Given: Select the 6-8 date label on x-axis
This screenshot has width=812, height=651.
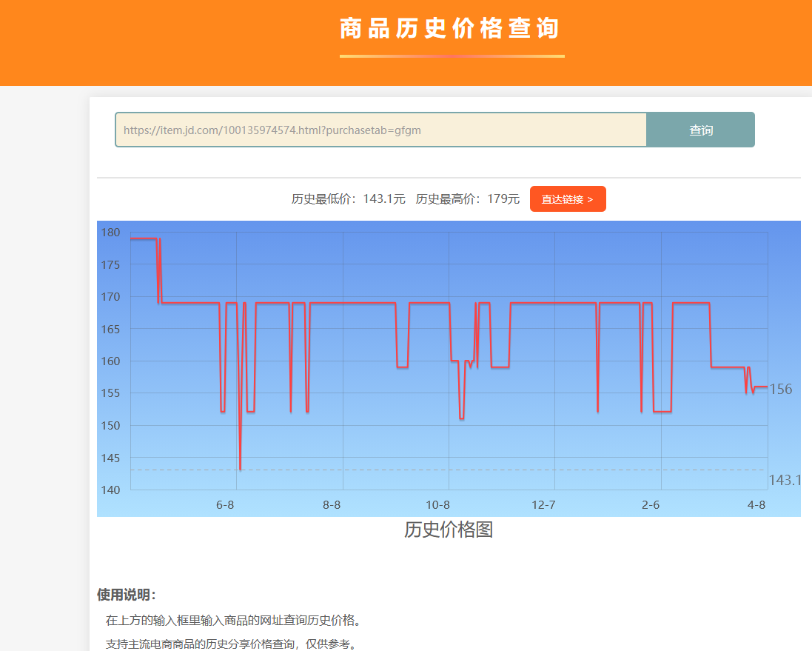Looking at the screenshot, I should point(225,505).
